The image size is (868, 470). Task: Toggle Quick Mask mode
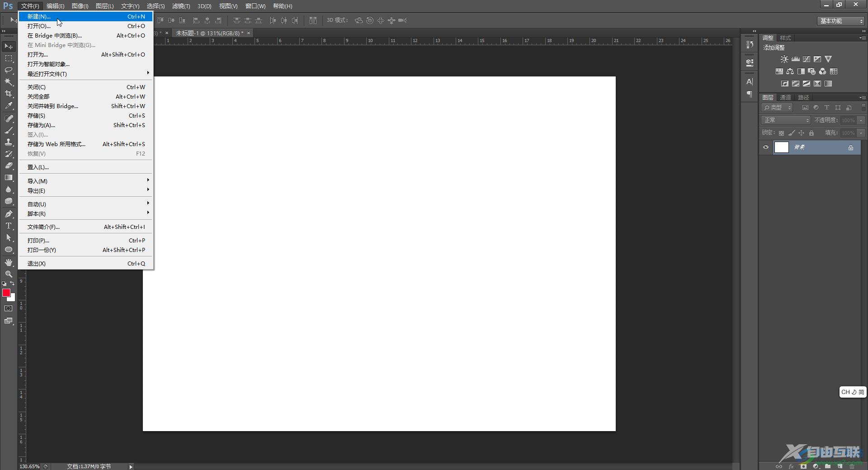coord(9,309)
